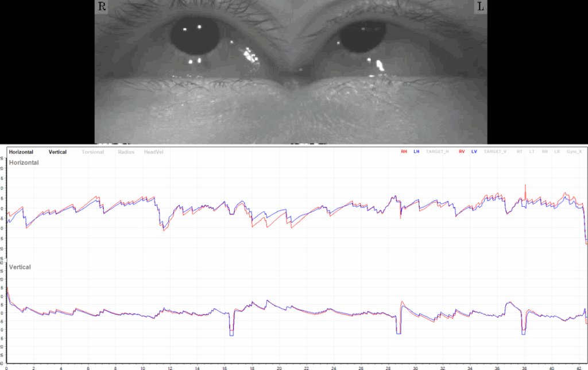Screen dimensions: 588x370
Task: Select the left eye pupil in video
Action: (x=362, y=36)
